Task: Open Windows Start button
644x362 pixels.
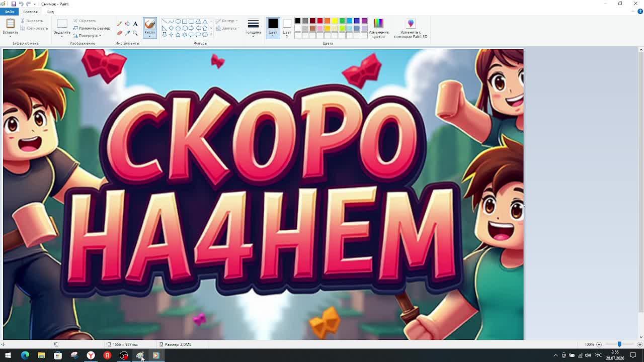Action: click(8, 355)
